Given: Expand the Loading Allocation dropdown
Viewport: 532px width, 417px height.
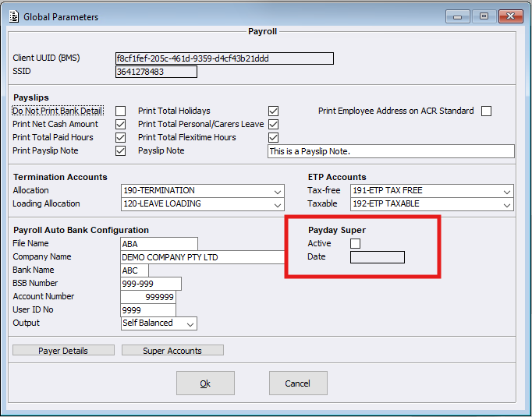Looking at the screenshot, I should tap(278, 204).
